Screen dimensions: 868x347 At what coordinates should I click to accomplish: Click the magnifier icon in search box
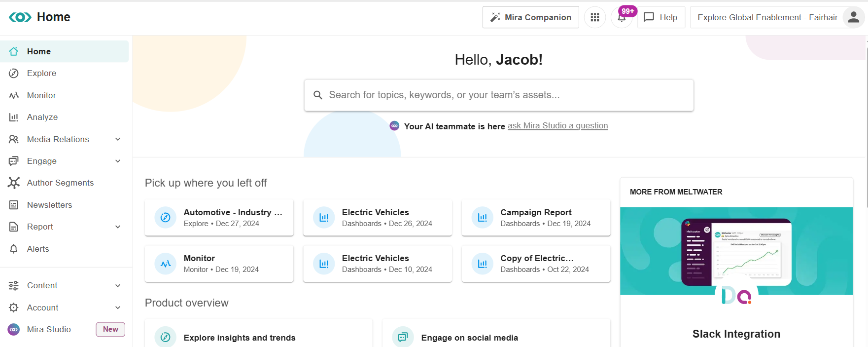[318, 95]
